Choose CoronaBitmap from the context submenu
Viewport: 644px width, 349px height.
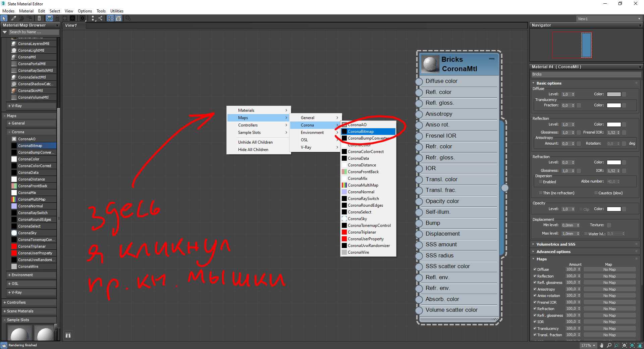pyautogui.click(x=361, y=132)
